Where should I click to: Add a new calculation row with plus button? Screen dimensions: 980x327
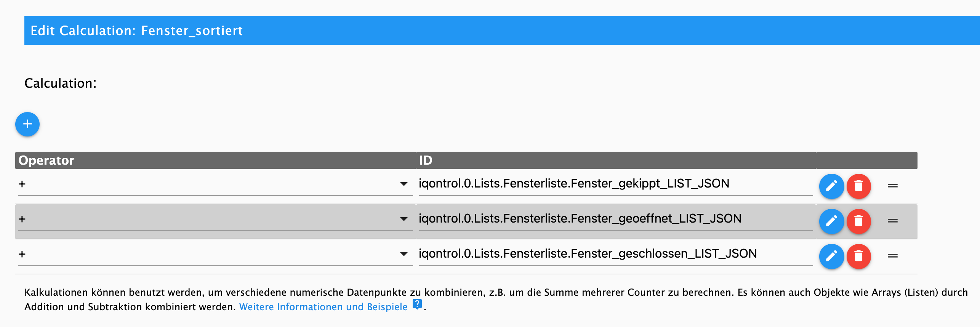[x=27, y=124]
